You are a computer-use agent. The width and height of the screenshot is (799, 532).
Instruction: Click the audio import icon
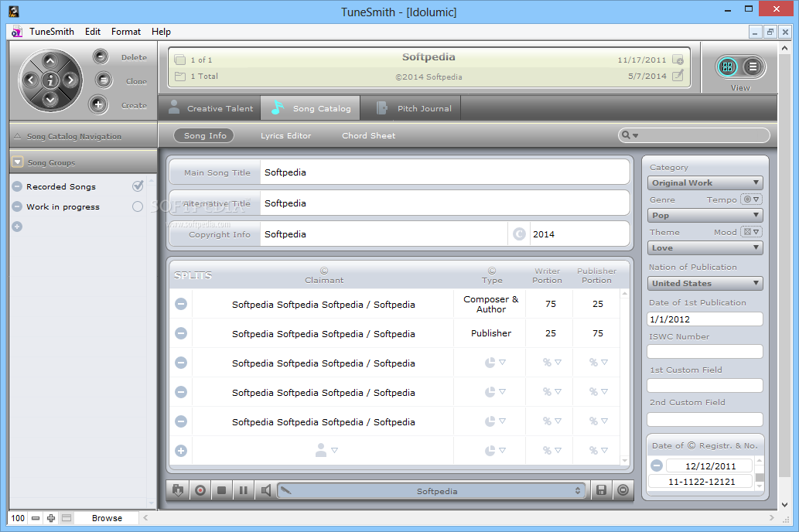(x=178, y=490)
